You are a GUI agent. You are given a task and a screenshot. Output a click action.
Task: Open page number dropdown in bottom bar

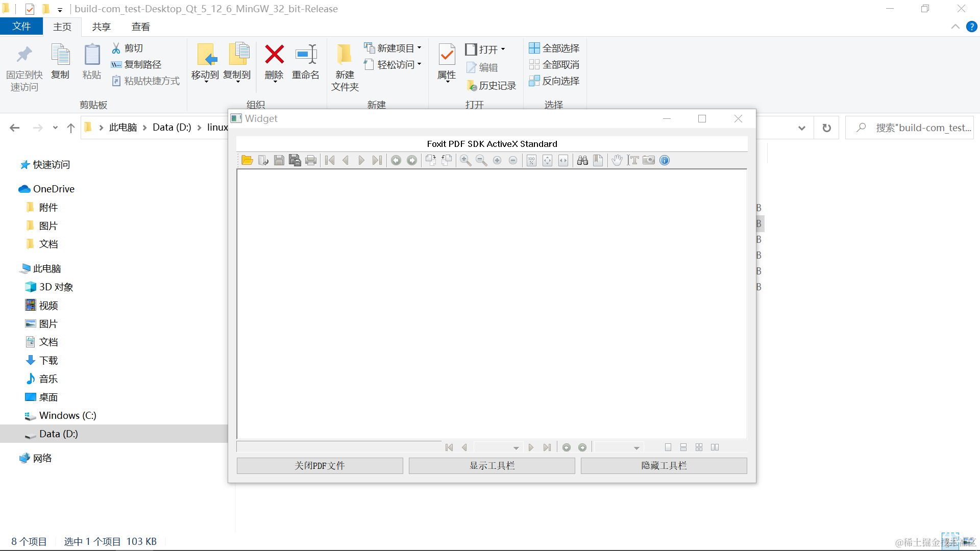(x=516, y=448)
